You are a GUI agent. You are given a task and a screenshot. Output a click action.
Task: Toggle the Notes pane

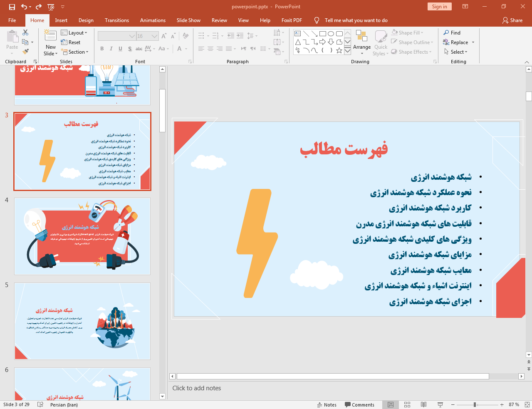[x=327, y=404]
